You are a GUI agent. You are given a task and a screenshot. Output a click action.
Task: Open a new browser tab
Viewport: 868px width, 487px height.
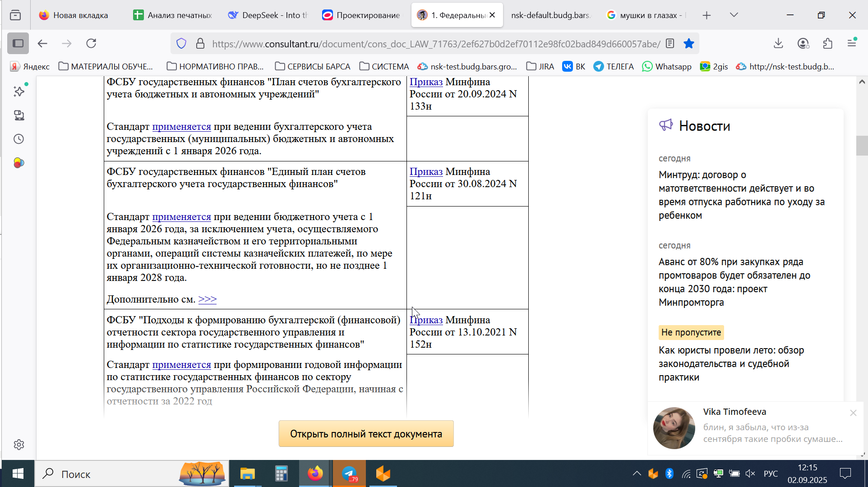coord(707,15)
